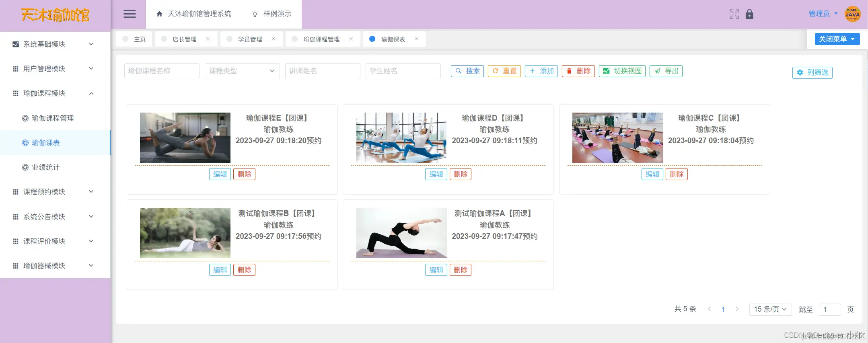Expand 课程评价模块 chevron
This screenshot has height=343, width=868.
[91, 241]
